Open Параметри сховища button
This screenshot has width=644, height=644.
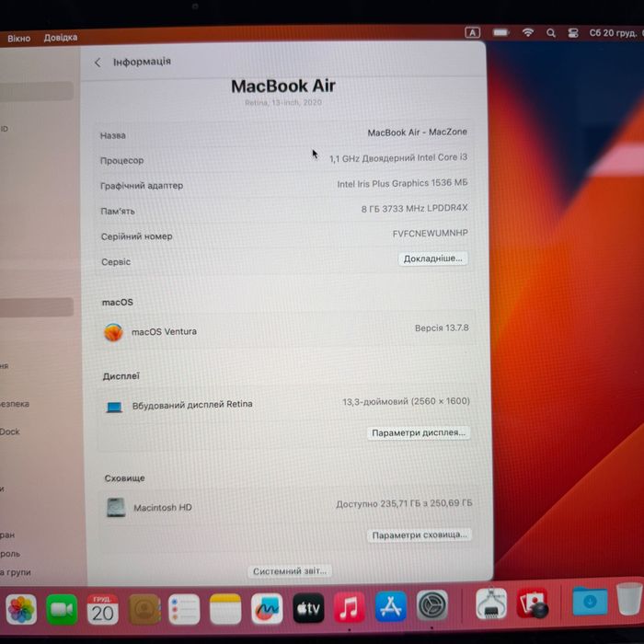(420, 535)
